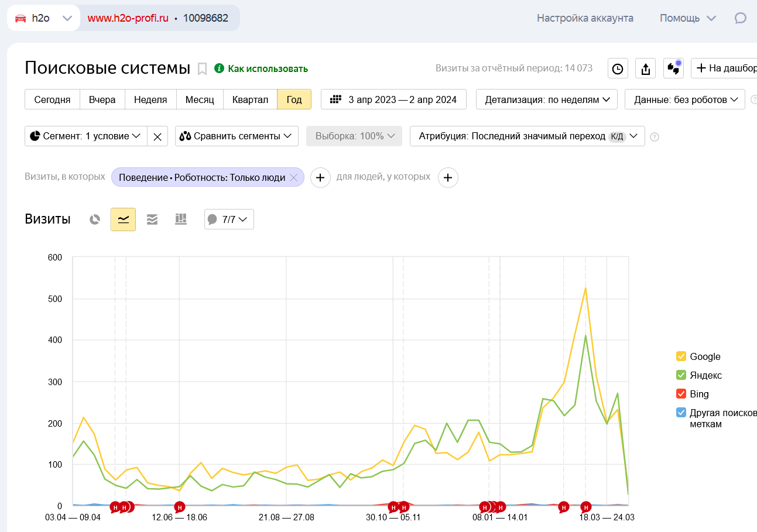
Task: Open the quote-marks icon with blue dot
Action: pos(673,68)
